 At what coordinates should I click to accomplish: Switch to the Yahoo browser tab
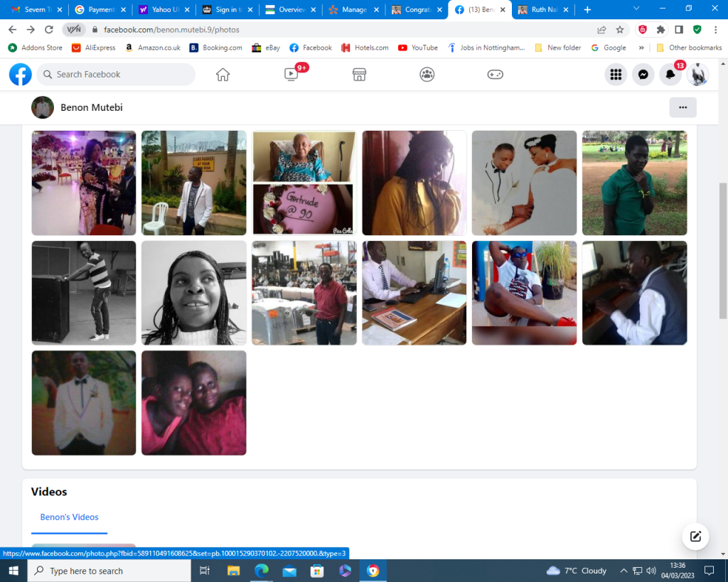pos(163,10)
